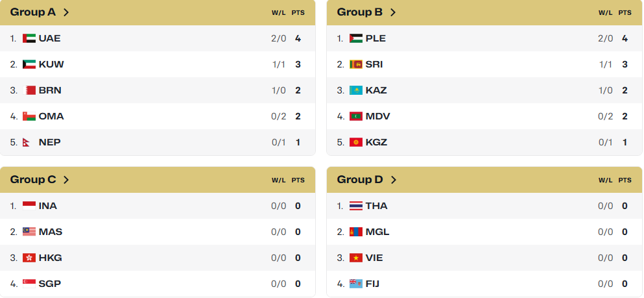This screenshot has height=298, width=644.
Task: Click the Kazakhstan flag icon
Action: (356, 90)
